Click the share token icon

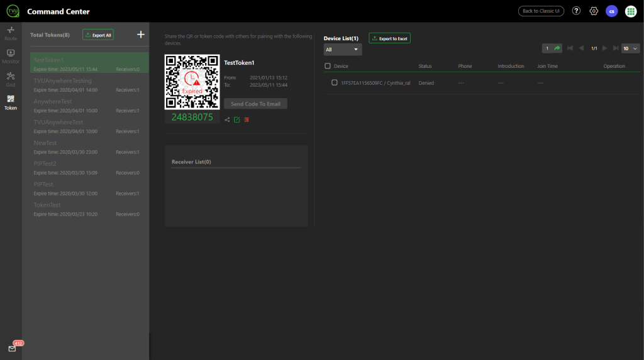tap(227, 119)
